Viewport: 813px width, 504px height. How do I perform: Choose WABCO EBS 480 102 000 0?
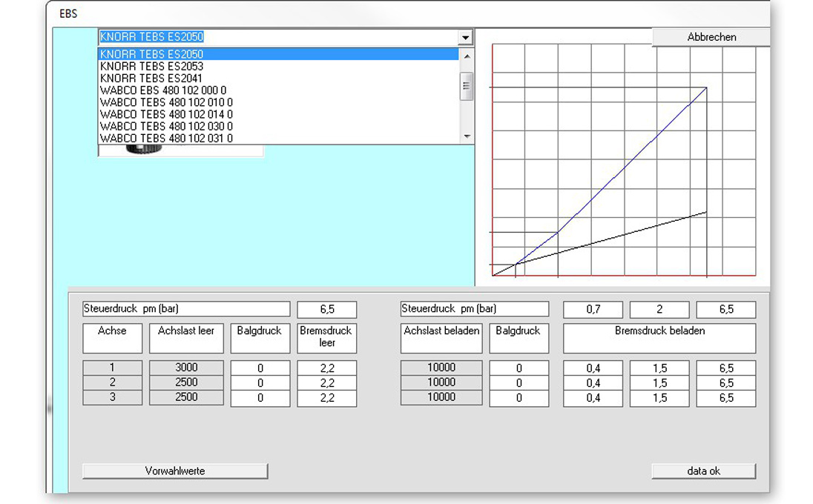(278, 90)
